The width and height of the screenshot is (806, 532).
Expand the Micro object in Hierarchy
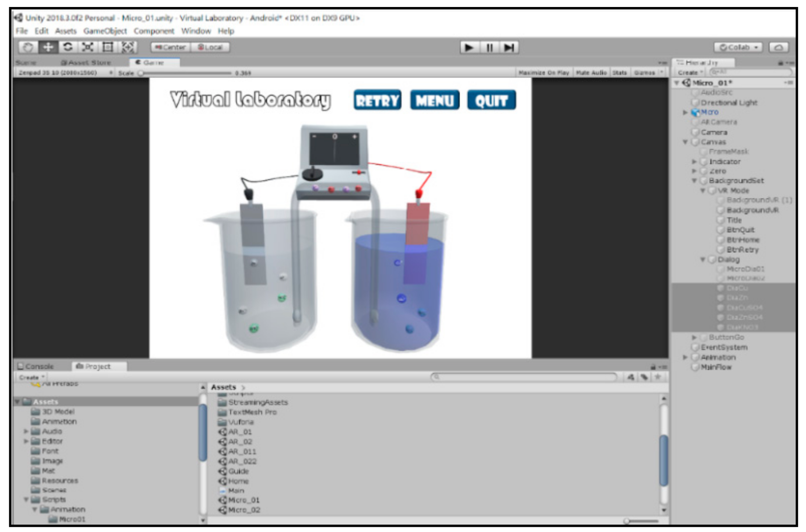(685, 112)
